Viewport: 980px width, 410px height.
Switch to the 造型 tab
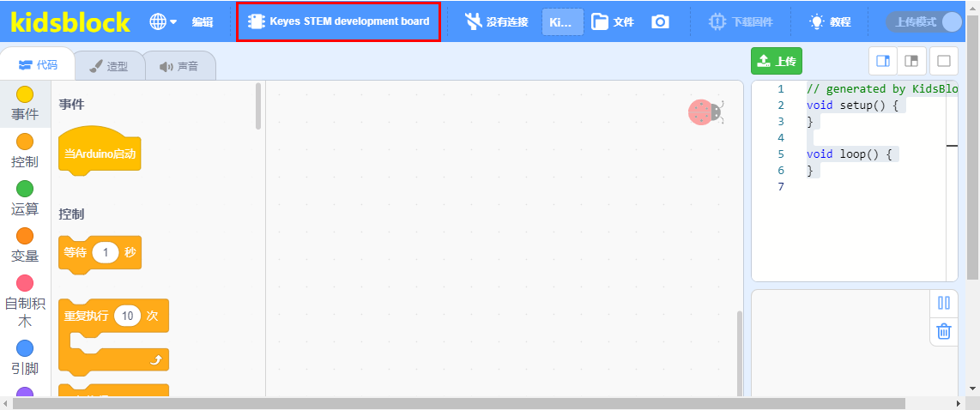tap(109, 66)
